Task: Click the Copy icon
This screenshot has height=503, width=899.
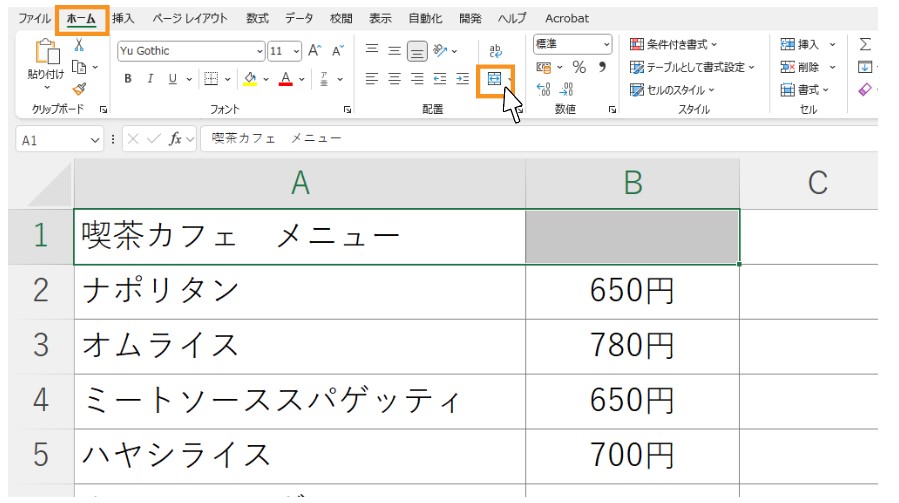Action: pyautogui.click(x=79, y=67)
